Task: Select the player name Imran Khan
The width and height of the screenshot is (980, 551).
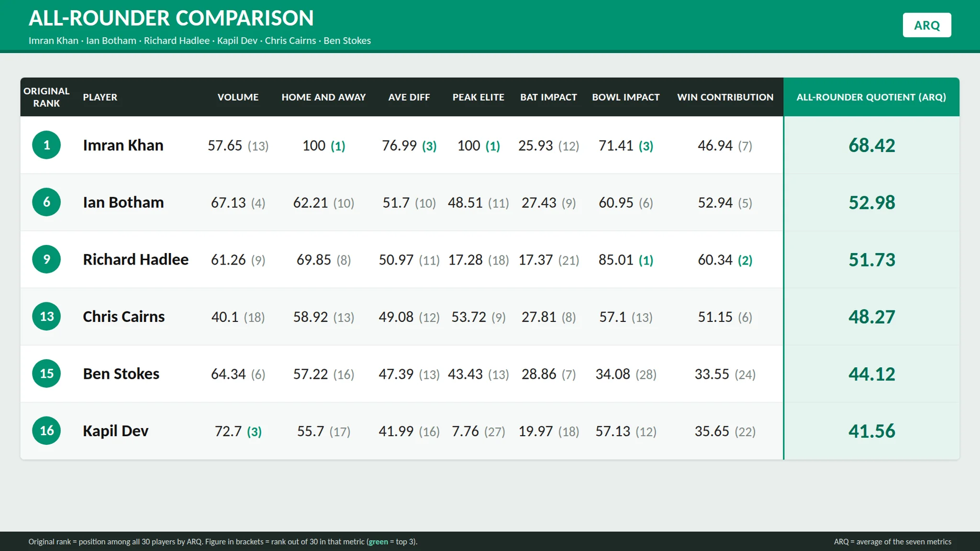Action: pos(123,145)
